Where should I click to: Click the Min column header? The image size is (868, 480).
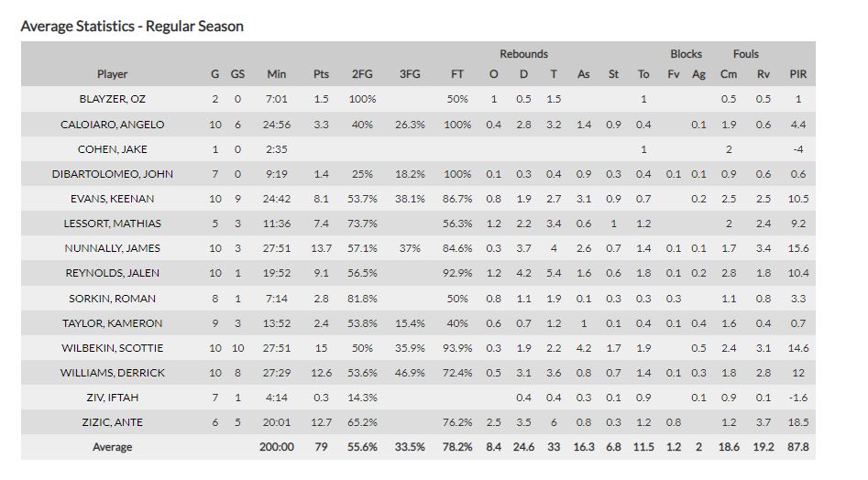coord(276,74)
